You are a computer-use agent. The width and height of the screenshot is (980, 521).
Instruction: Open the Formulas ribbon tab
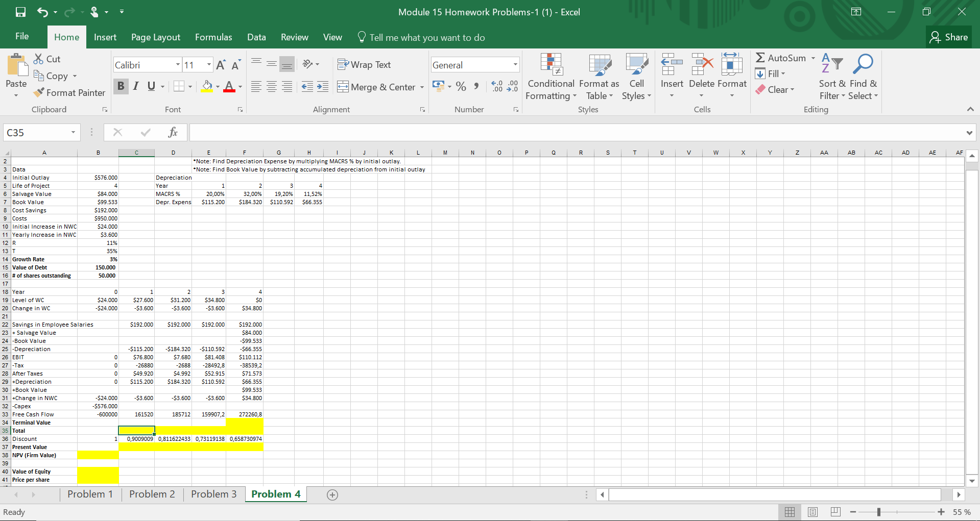coord(213,37)
